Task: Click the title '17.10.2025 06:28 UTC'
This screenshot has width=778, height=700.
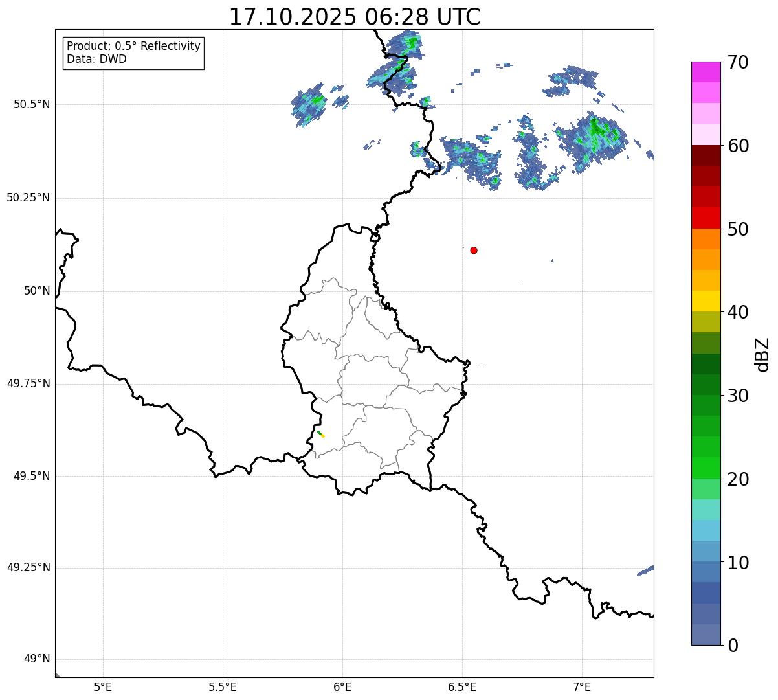Action: [x=355, y=17]
